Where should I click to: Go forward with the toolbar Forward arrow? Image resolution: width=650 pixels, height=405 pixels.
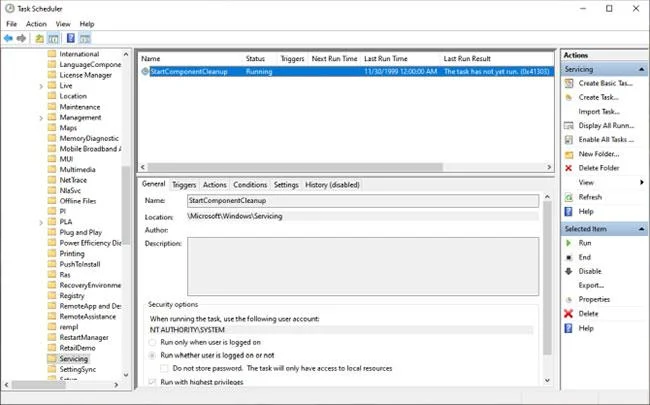pyautogui.click(x=22, y=39)
